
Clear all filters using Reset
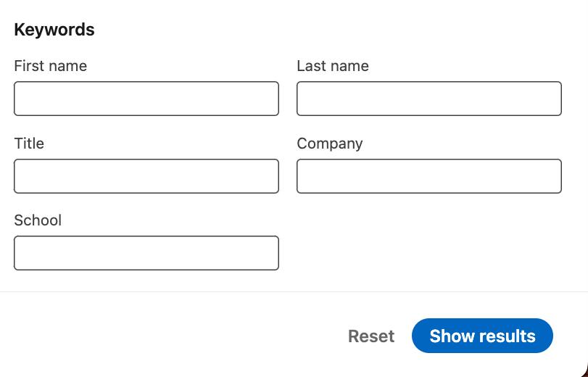[x=371, y=336]
